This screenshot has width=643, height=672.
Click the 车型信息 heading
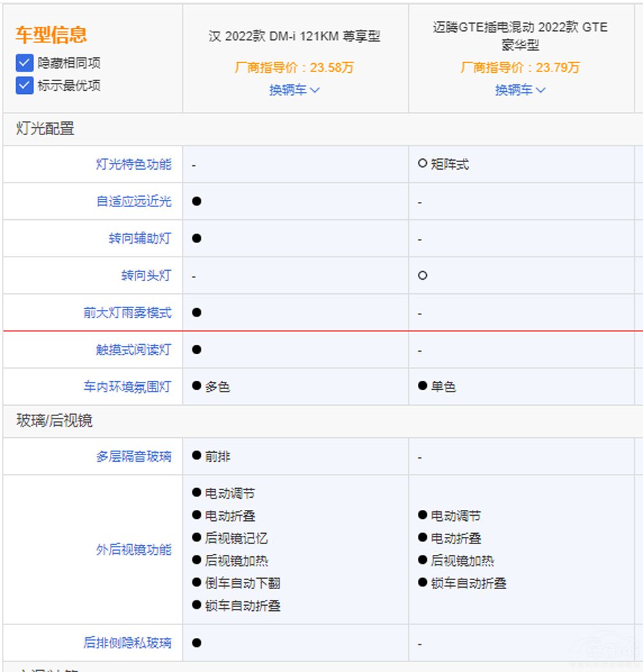click(x=51, y=35)
